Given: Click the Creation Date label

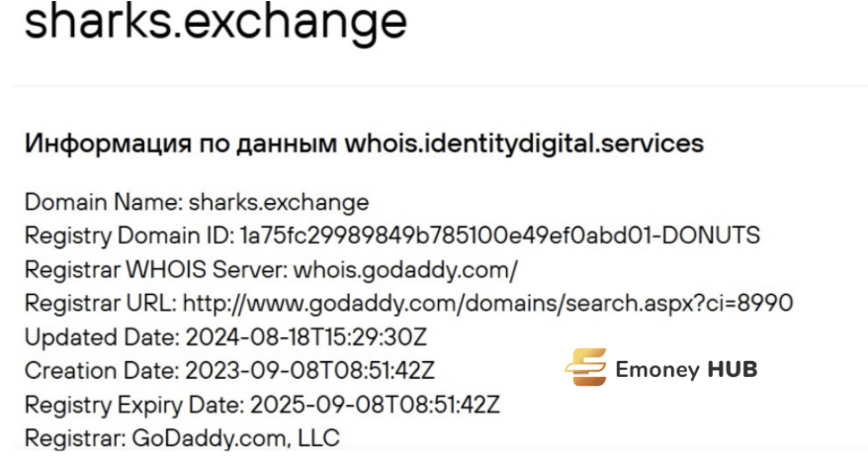Looking at the screenshot, I should click(x=102, y=371).
